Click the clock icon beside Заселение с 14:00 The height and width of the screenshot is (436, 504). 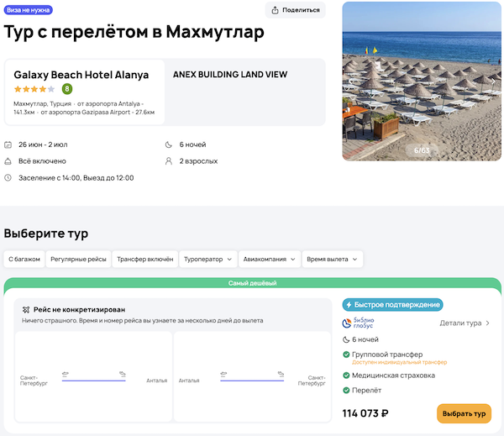coord(8,178)
